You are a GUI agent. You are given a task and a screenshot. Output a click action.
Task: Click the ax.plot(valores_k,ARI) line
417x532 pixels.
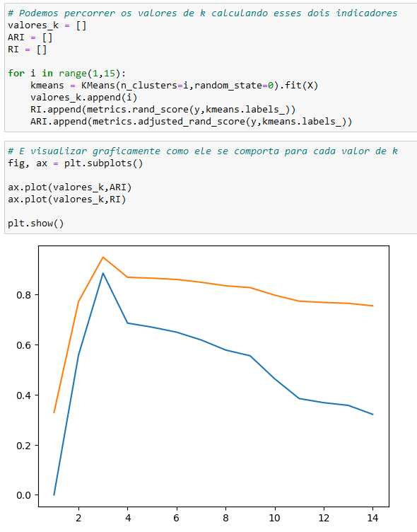click(69, 187)
